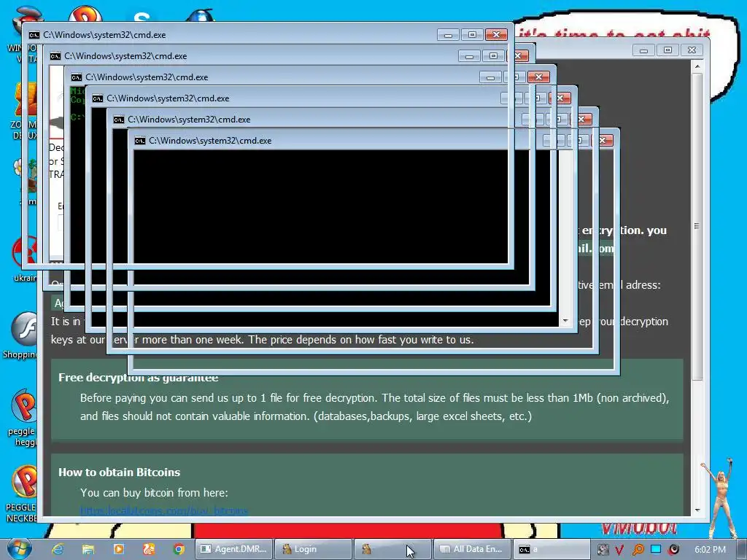Close the third cmd.exe window
Viewport: 747px width, 560px height.
[538, 77]
